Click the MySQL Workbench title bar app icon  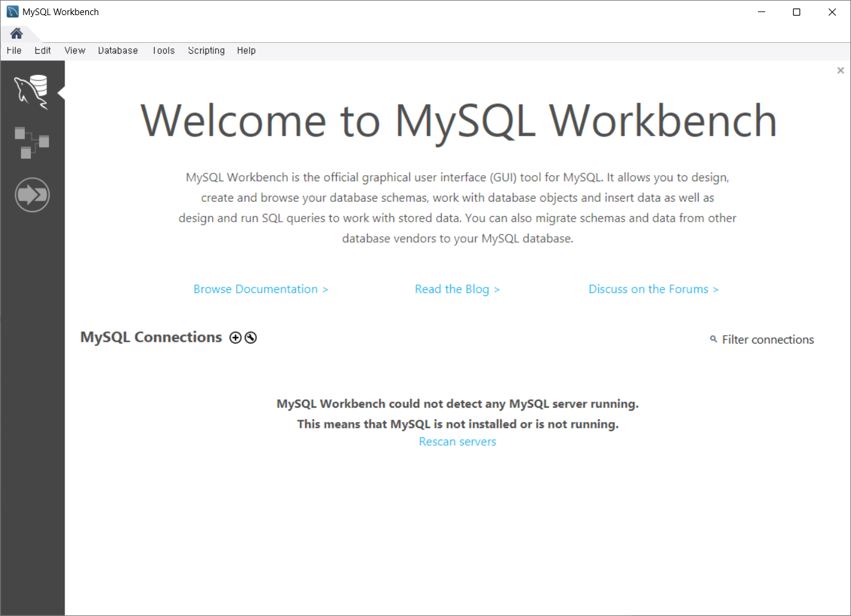click(13, 11)
